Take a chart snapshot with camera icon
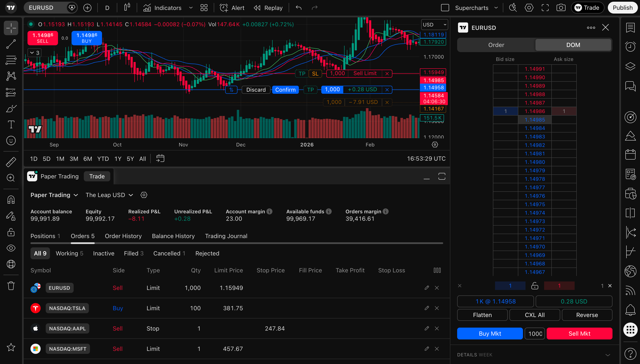 [561, 7]
